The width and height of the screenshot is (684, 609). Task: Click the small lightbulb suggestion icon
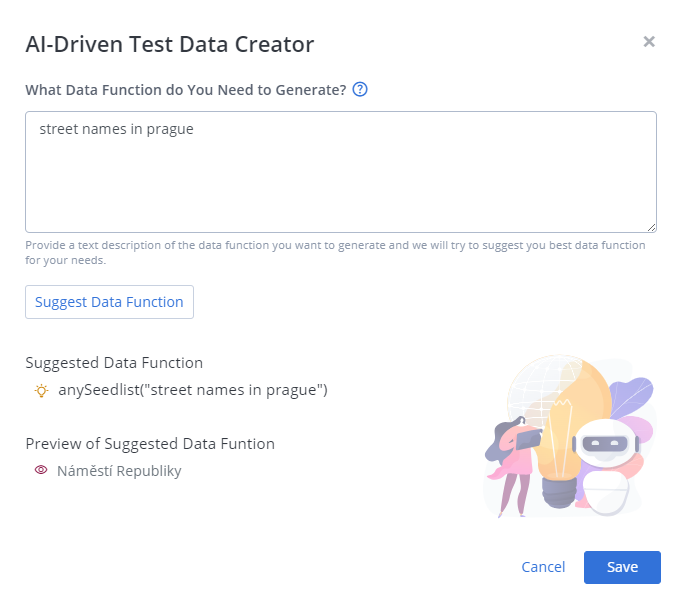(x=41, y=390)
